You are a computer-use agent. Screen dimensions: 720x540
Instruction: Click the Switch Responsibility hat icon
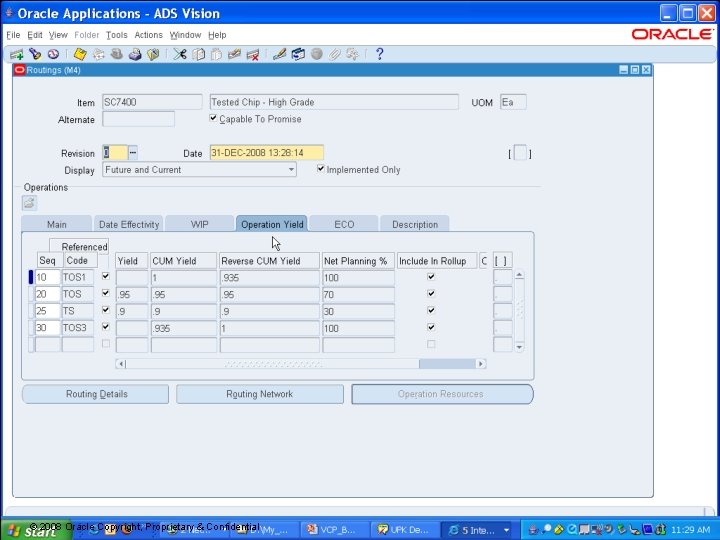tap(117, 54)
